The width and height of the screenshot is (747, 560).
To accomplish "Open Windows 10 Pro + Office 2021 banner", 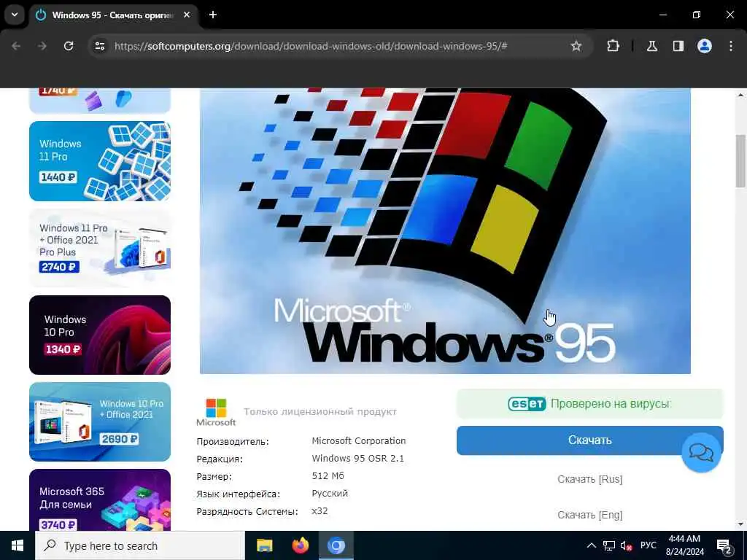I will click(100, 421).
